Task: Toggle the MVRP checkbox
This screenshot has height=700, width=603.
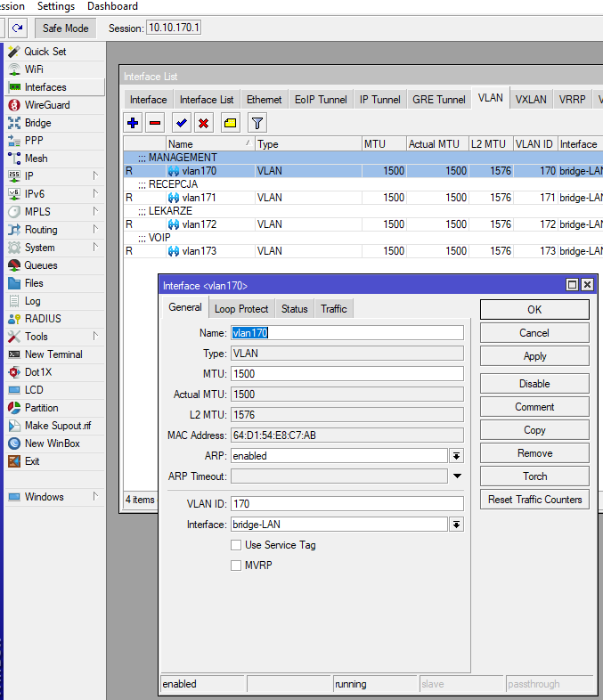Action: [x=236, y=566]
